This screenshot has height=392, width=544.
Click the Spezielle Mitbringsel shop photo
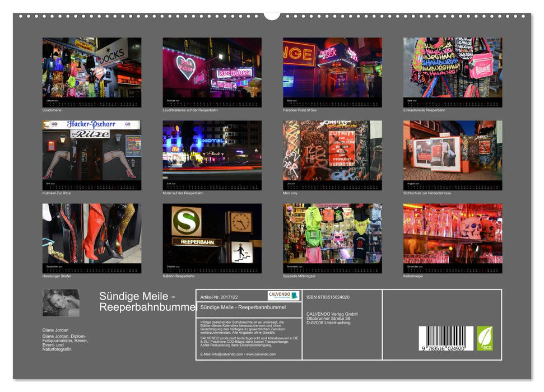tap(332, 234)
